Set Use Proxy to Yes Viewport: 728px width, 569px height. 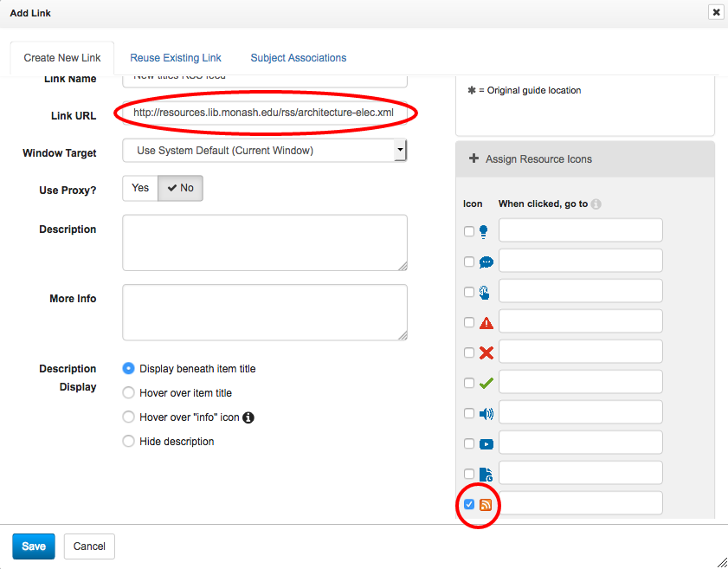pos(140,188)
